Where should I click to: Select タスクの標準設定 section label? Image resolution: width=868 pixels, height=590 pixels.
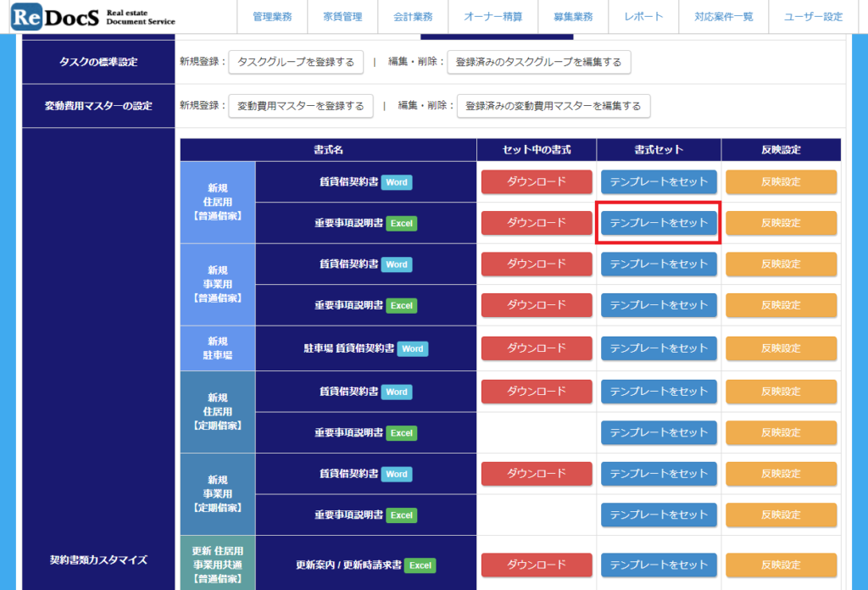click(x=98, y=62)
